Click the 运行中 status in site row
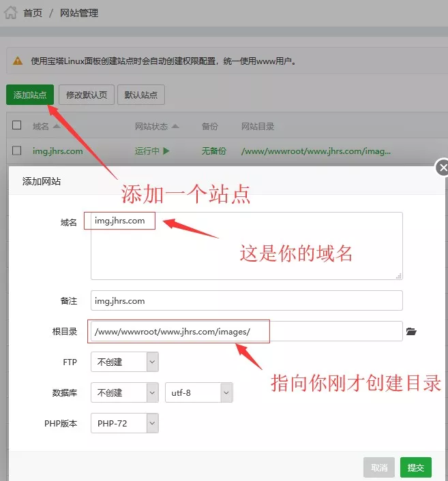The width and height of the screenshot is (448, 481). click(x=152, y=151)
